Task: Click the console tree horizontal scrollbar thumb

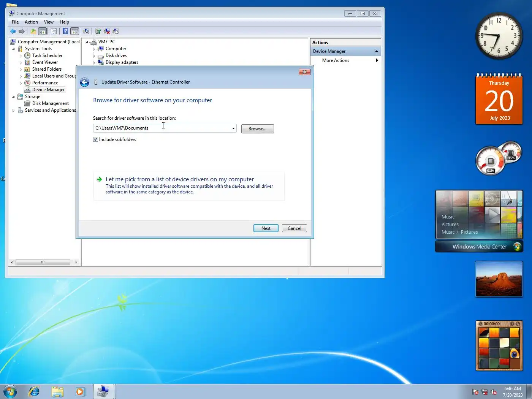Action: click(x=43, y=262)
